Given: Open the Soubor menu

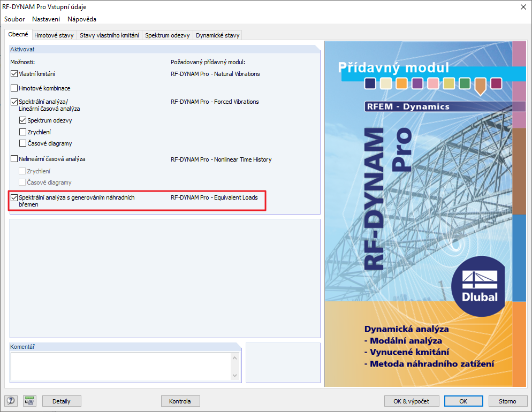Looking at the screenshot, I should [14, 19].
